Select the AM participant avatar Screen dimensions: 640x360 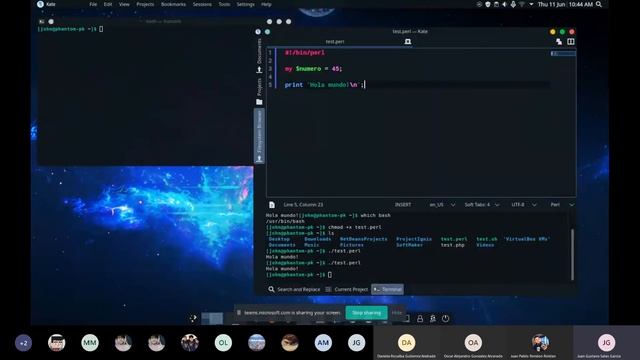(323, 343)
